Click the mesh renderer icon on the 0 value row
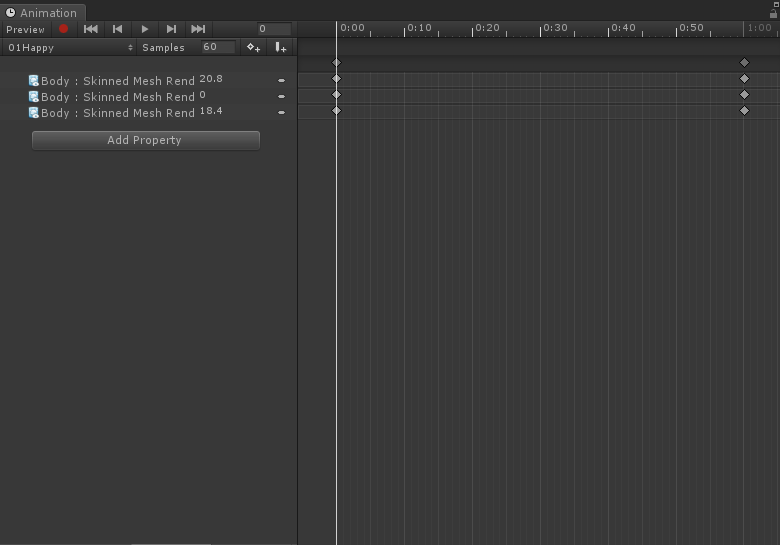 click(x=33, y=96)
